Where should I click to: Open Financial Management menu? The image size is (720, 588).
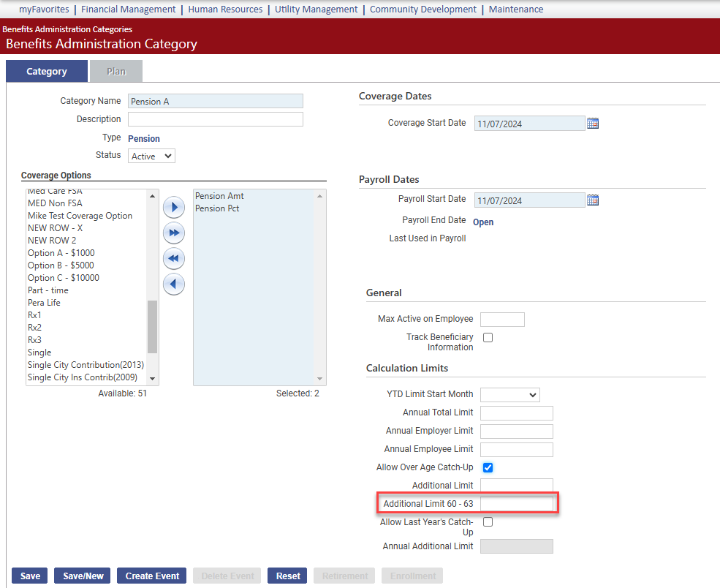pos(129,10)
